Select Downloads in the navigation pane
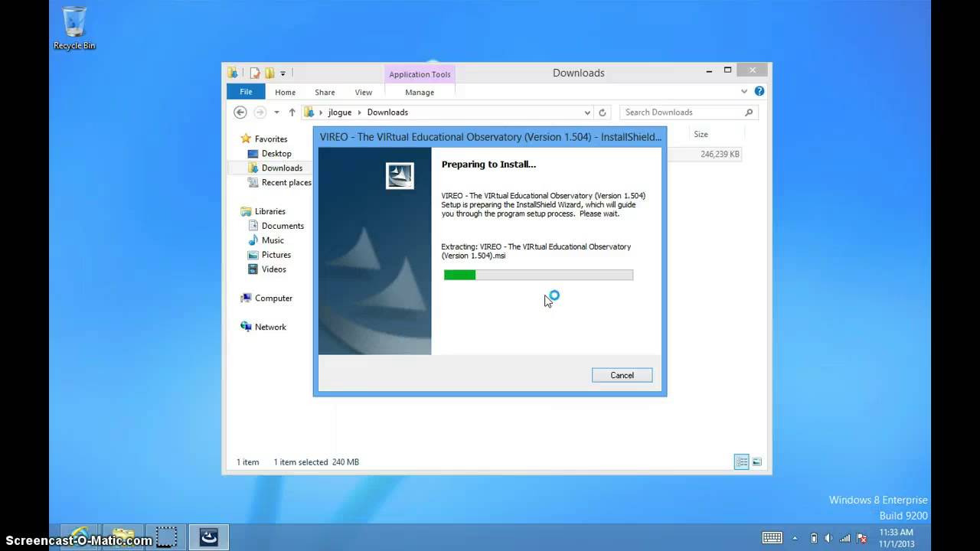The height and width of the screenshot is (551, 980). click(274, 168)
